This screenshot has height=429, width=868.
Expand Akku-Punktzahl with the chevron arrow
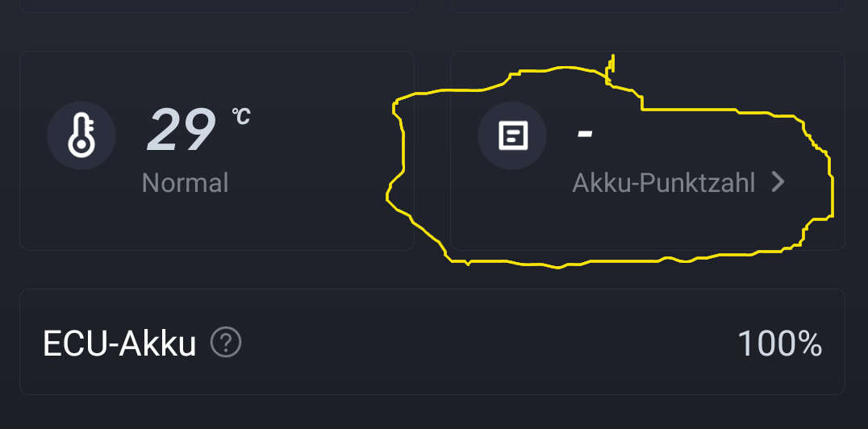(x=778, y=183)
